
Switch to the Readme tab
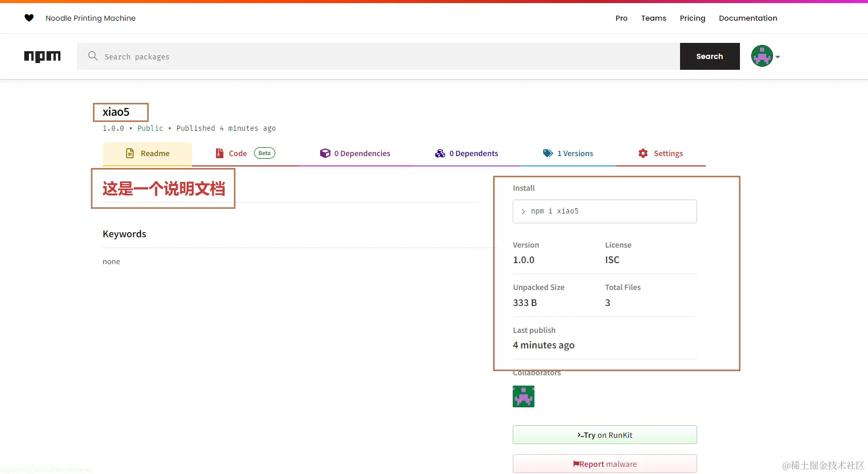(147, 154)
